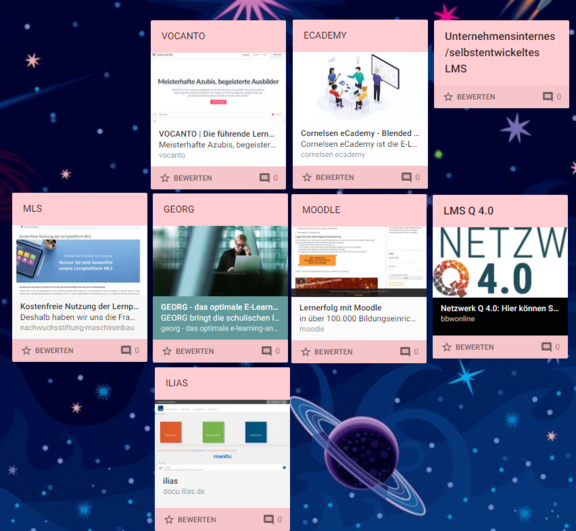Click 'moodle' source text below description
The width and height of the screenshot is (576, 531).
click(x=312, y=329)
